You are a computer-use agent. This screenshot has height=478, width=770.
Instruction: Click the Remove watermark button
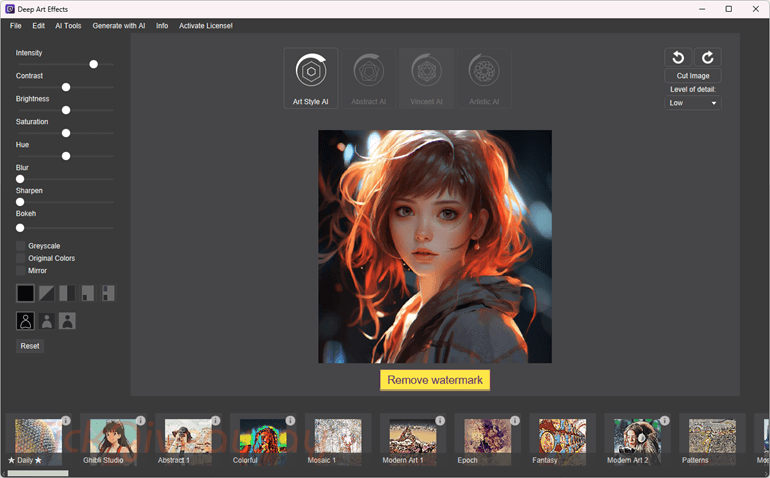[435, 380]
